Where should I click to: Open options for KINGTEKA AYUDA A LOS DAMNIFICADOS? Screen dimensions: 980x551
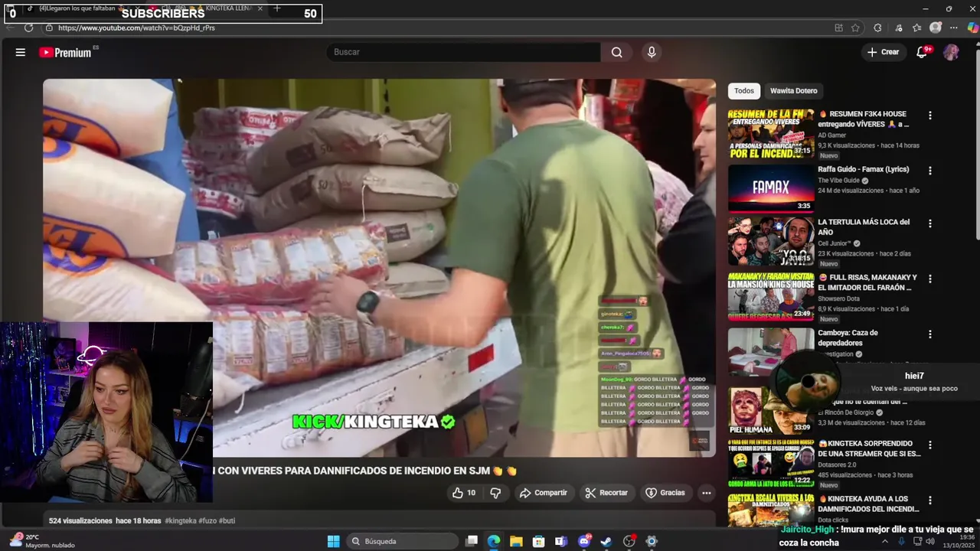[930, 500]
